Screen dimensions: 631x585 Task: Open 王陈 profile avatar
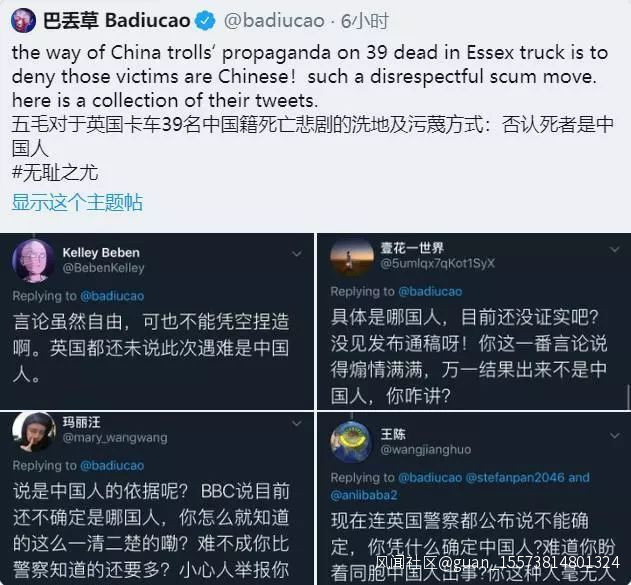pyautogui.click(x=352, y=442)
